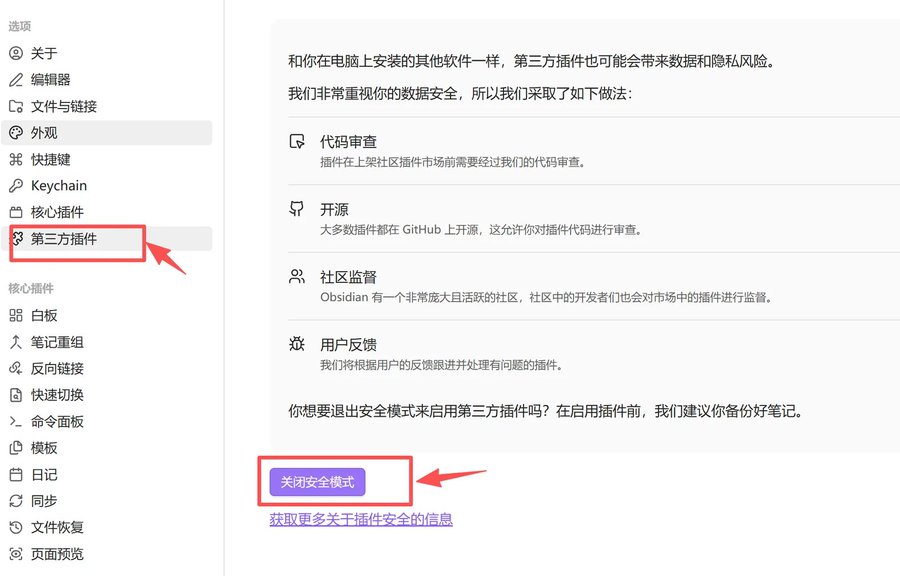Click the 社区监督 community icon
Viewport: 900px width, 576px height.
[296, 275]
